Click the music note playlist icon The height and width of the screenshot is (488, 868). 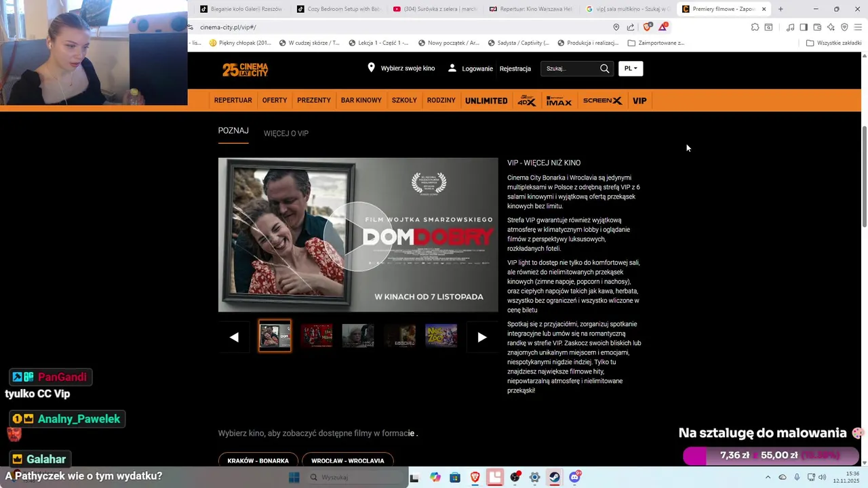pos(790,27)
